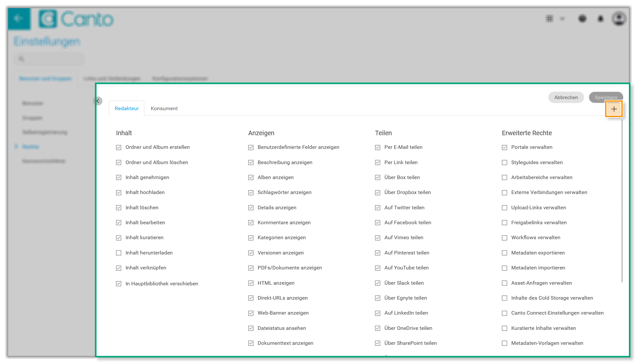This screenshot has width=637, height=364.
Task: Enable Styleguides verwalten
Action: tap(504, 162)
